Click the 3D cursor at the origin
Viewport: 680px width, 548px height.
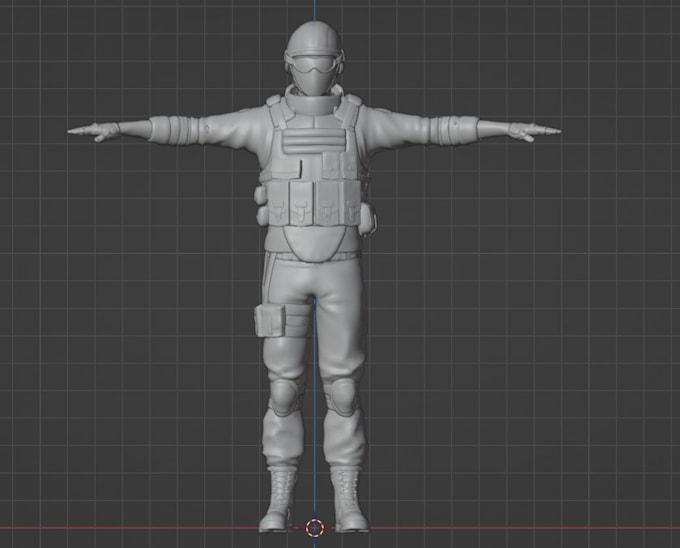[x=315, y=528]
